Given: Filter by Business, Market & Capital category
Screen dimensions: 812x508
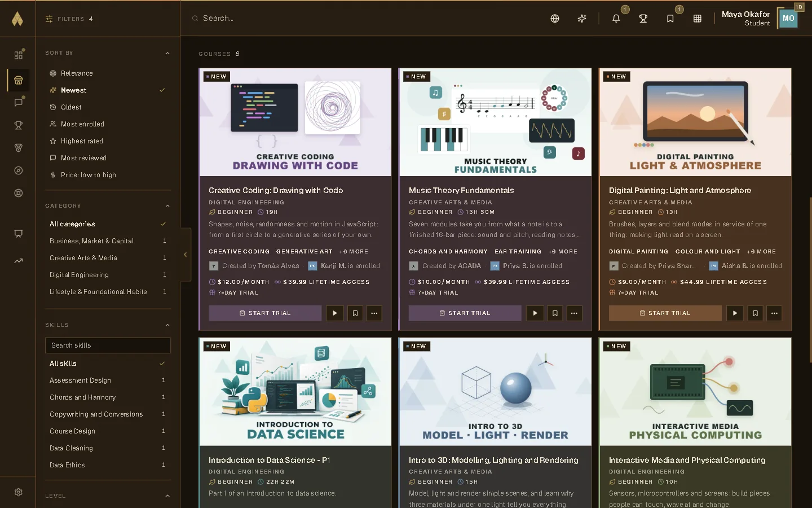Looking at the screenshot, I should point(108,241).
